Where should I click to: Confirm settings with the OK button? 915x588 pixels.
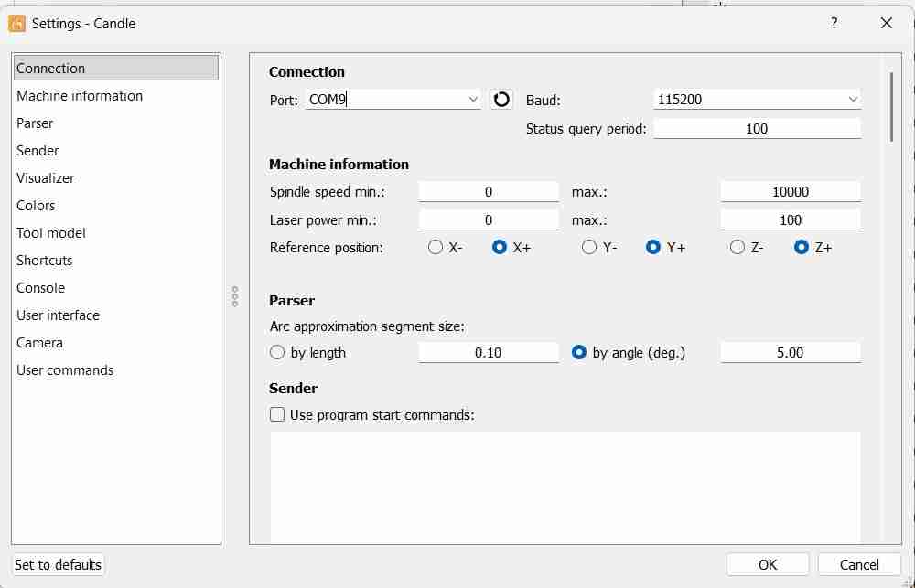tap(767, 564)
